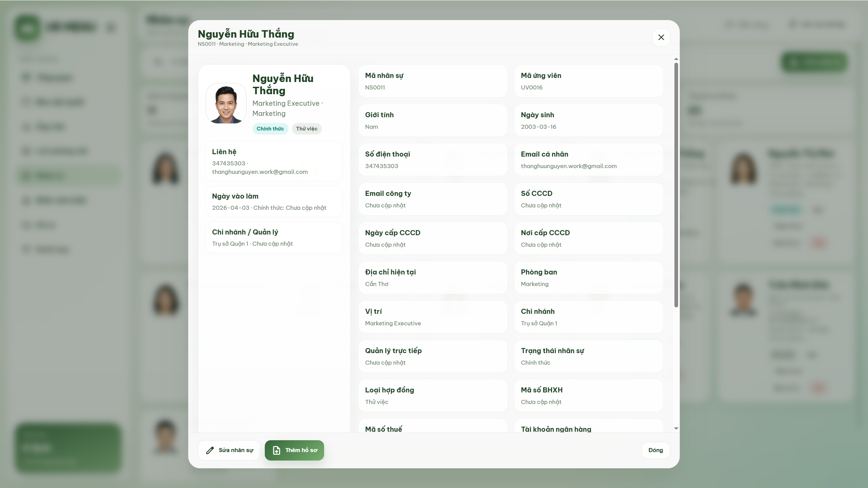Click Nguyễn Hữu Thắng's profile photo

[226, 103]
